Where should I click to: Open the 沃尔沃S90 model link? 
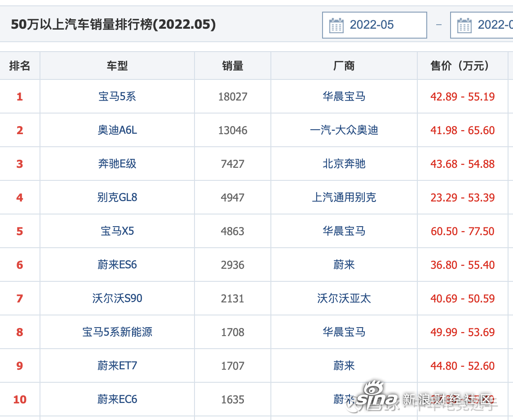pyautogui.click(x=117, y=298)
